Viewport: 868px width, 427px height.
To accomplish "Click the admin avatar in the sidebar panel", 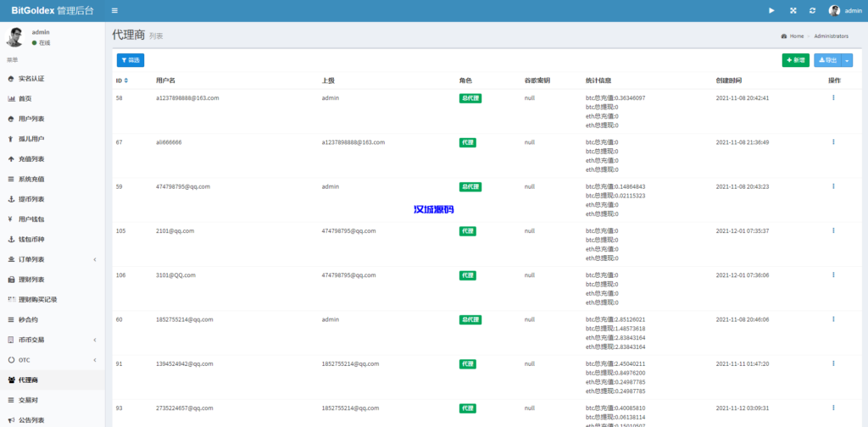I will pos(14,37).
